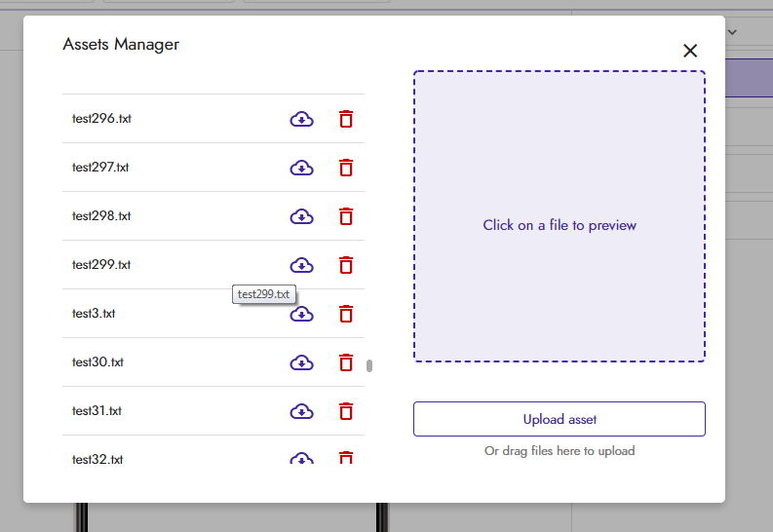This screenshot has width=773, height=532.
Task: Delete test31.txt from the list
Action: 346,411
